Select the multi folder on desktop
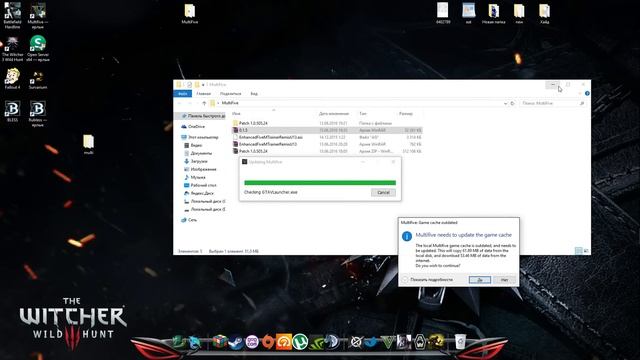Viewport: 640px width, 360px height. [x=89, y=144]
